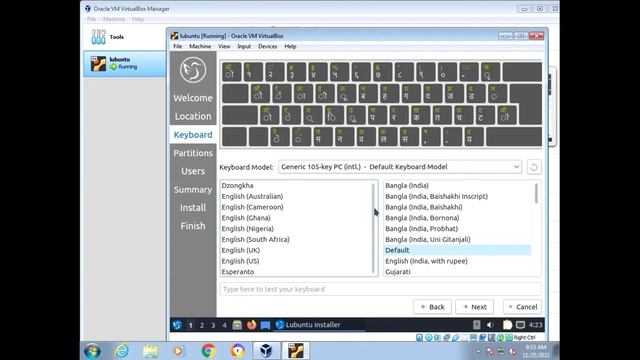Click the Cancel button in installer
This screenshot has height=360, width=640.
pyautogui.click(x=522, y=307)
